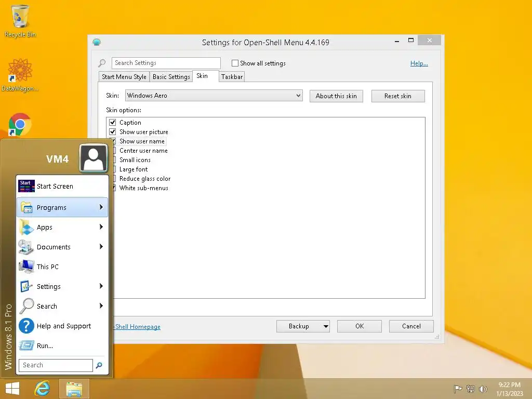The height and width of the screenshot is (399, 532).
Task: Toggle the Caption checkbox
Action: (113, 122)
